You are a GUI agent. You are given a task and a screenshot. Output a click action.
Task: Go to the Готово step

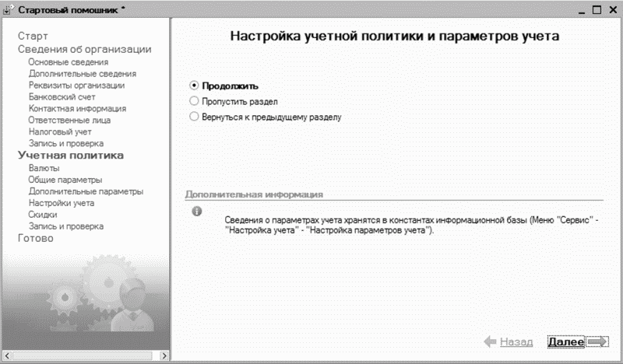click(35, 238)
